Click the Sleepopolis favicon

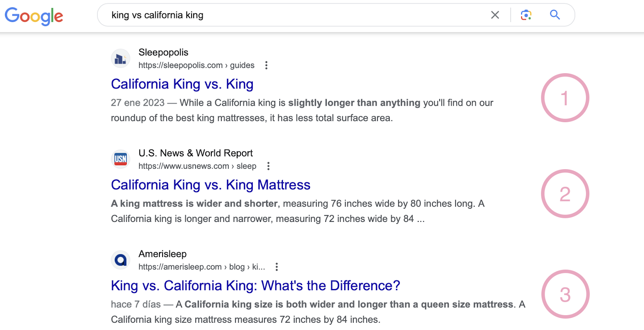[x=120, y=59]
